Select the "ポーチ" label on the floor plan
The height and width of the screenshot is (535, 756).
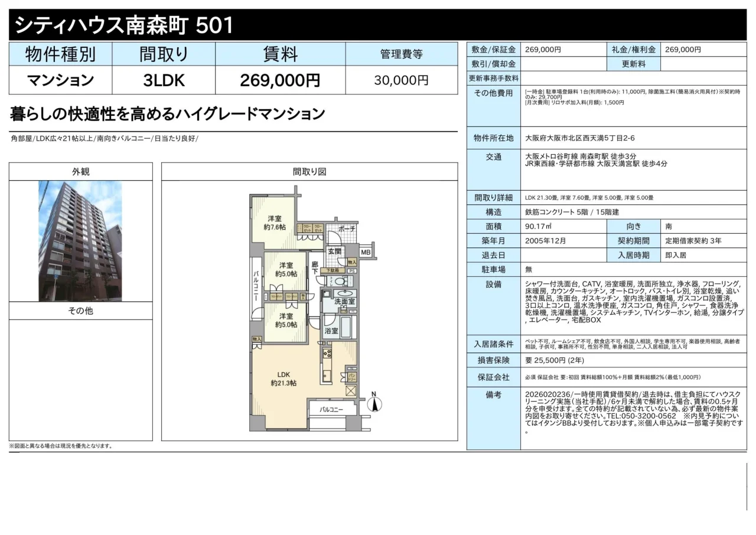[x=347, y=229]
